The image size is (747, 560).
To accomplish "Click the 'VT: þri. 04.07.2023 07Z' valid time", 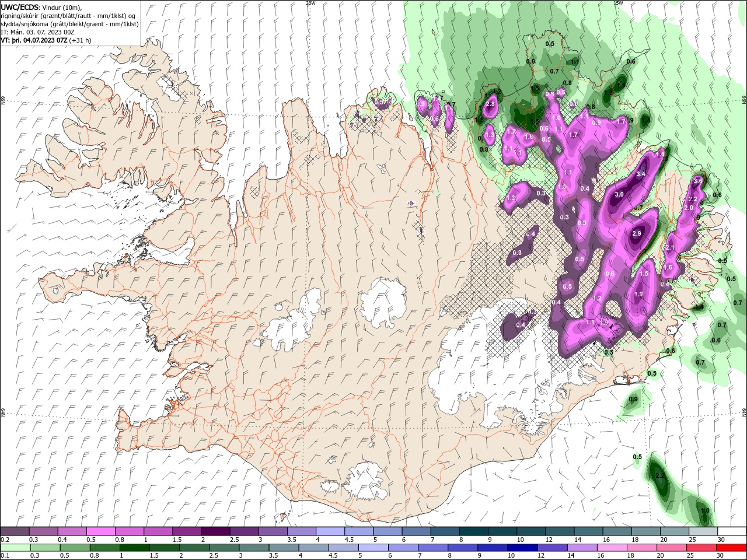I will tap(34, 40).
